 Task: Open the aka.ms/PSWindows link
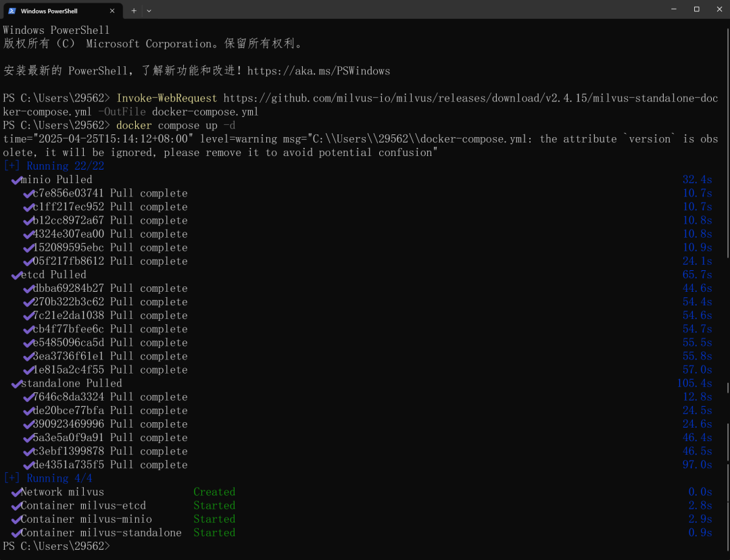(318, 71)
